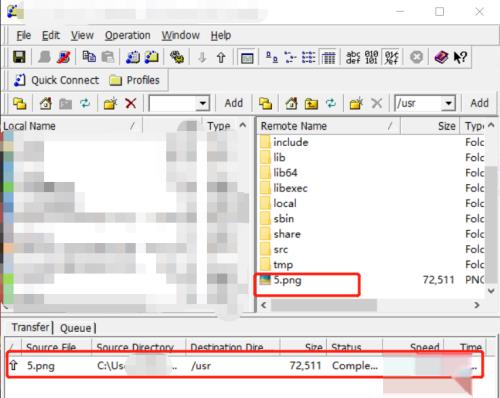Click the local delete red X icon
Viewport: 500px width, 398px height.
(x=131, y=103)
